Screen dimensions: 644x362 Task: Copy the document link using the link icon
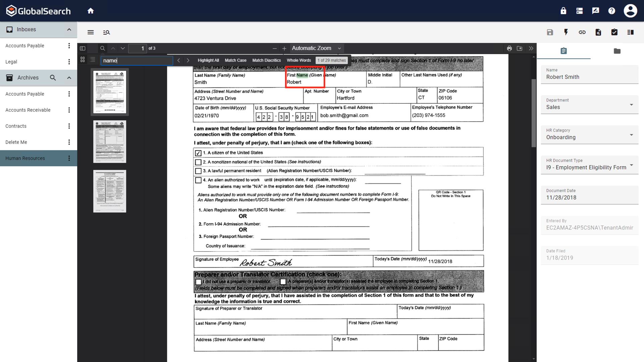[x=582, y=32]
